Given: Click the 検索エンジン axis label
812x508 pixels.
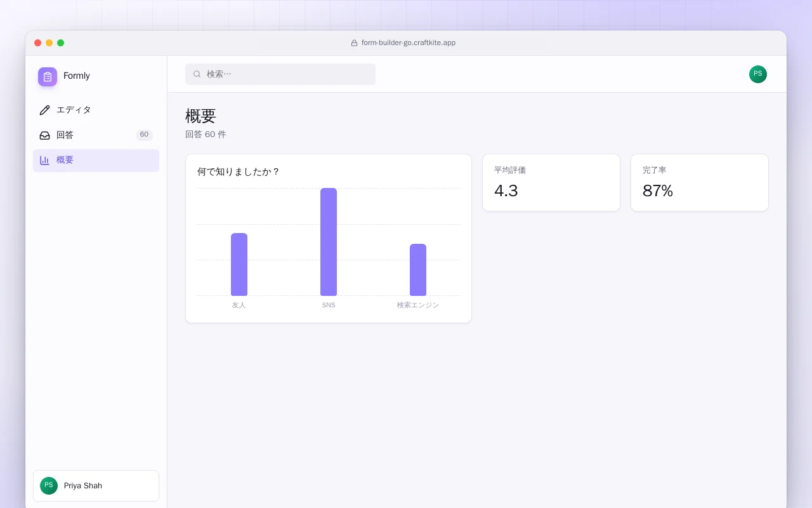Looking at the screenshot, I should [418, 305].
